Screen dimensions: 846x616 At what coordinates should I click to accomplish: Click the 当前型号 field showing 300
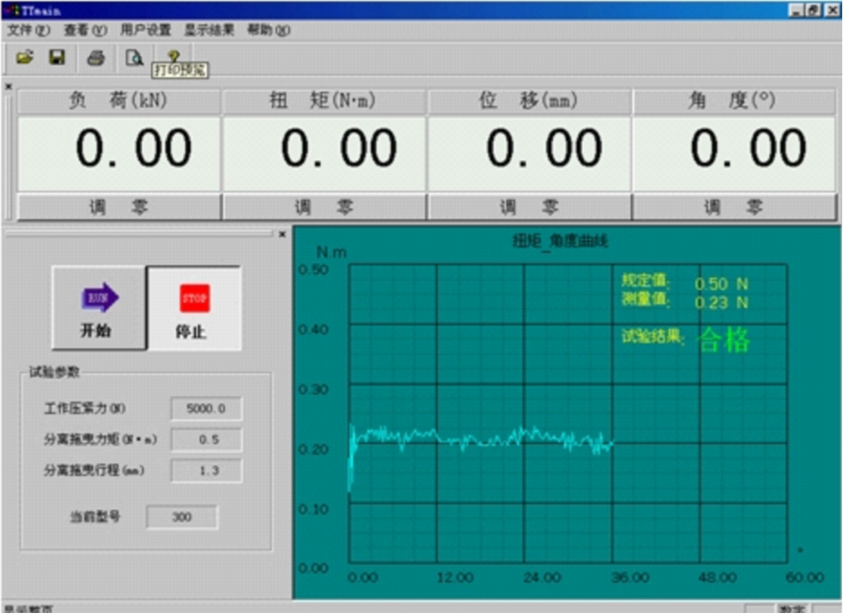coord(181,517)
